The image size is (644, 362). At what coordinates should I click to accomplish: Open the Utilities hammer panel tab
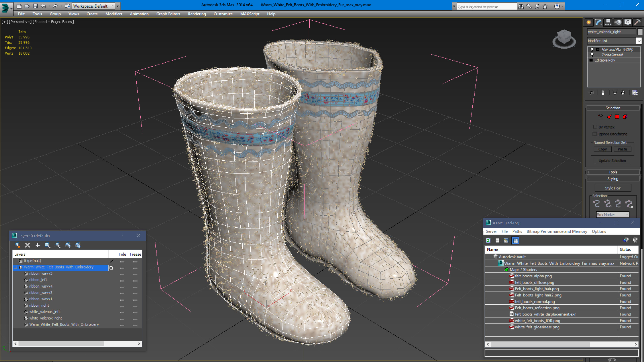pyautogui.click(x=637, y=22)
